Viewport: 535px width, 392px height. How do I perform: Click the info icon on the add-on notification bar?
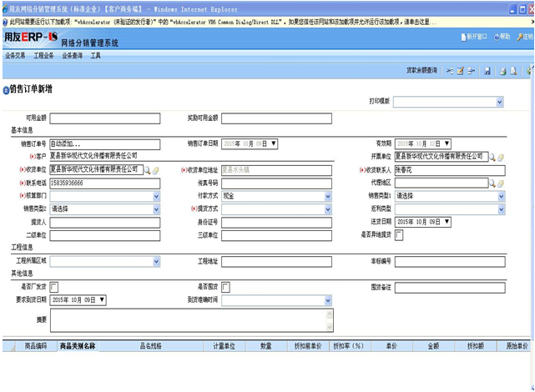(x=5, y=23)
